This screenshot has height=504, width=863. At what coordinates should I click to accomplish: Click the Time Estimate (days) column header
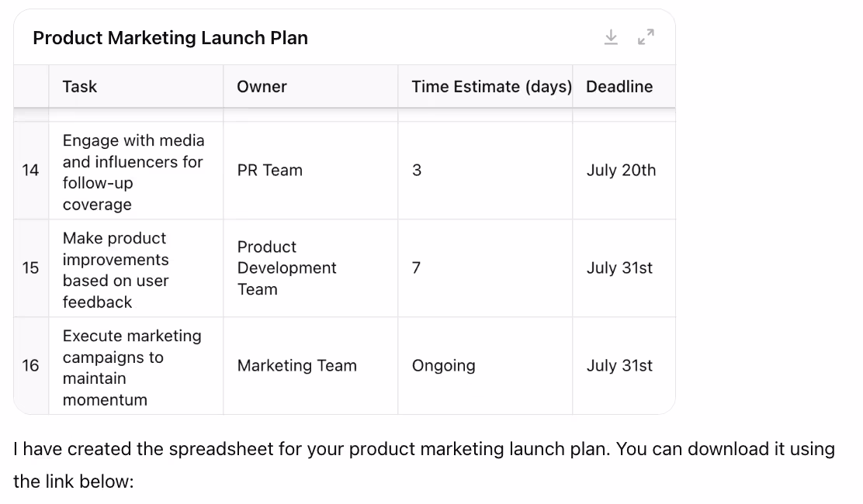tap(485, 86)
